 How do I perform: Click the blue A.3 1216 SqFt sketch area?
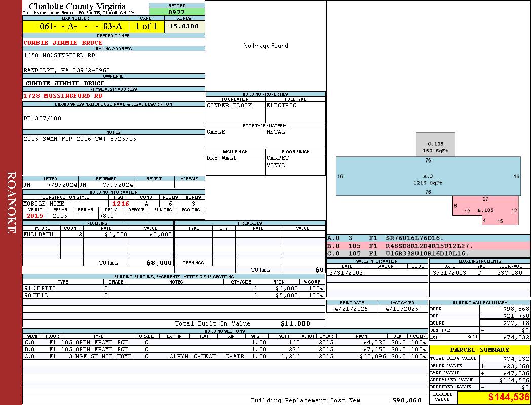point(428,176)
